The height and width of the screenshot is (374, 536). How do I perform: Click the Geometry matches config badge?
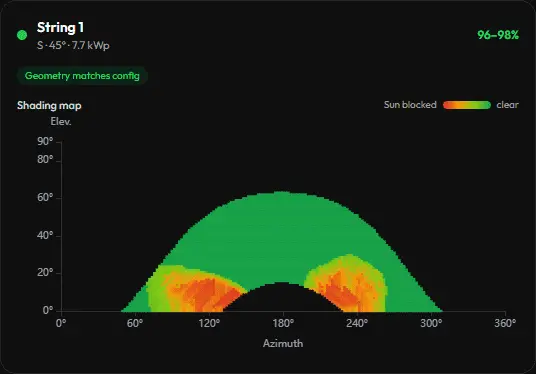(82, 76)
